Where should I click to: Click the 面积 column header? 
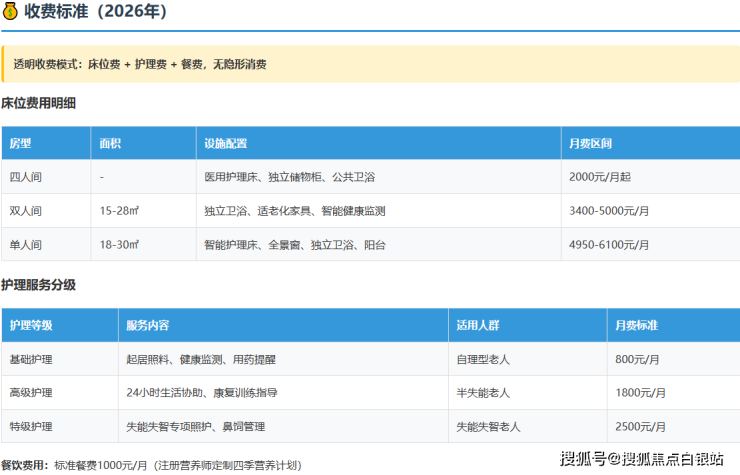coord(111,143)
